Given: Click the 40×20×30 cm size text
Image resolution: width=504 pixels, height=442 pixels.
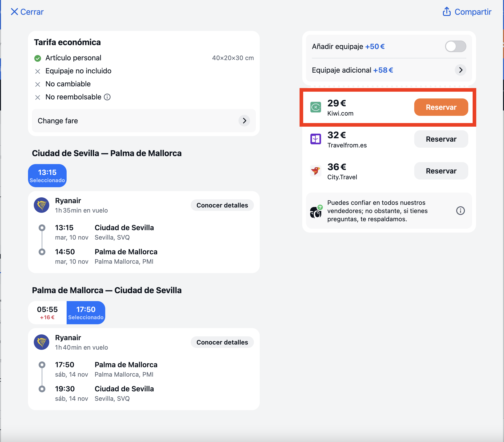Looking at the screenshot, I should tap(233, 58).
